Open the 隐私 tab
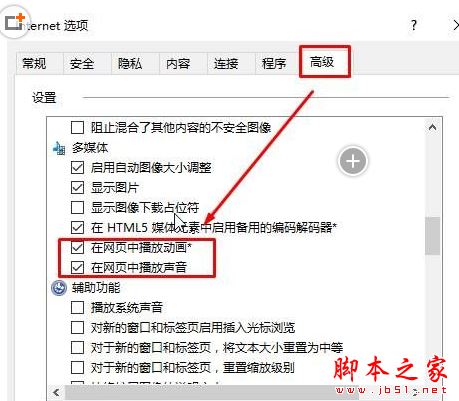 click(x=130, y=63)
